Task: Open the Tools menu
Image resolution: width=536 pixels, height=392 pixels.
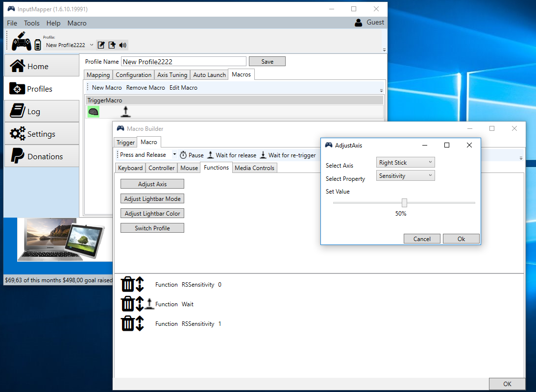Action: tap(32, 23)
